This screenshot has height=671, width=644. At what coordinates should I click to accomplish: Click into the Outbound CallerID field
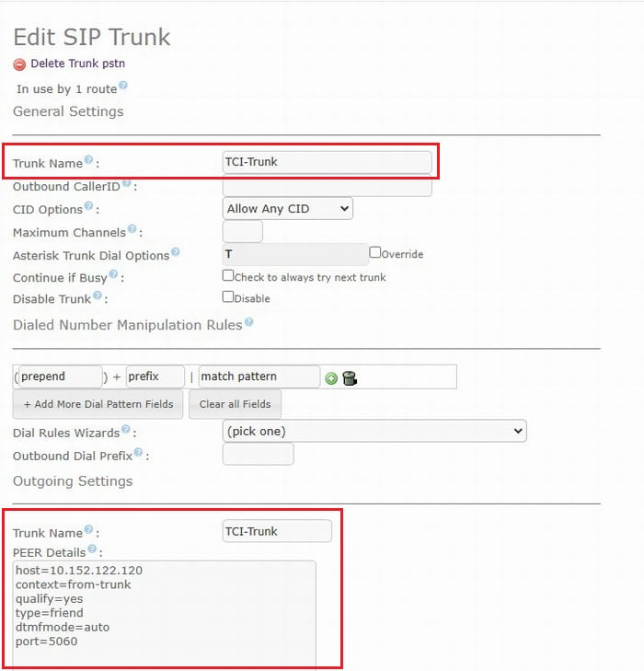tap(327, 187)
